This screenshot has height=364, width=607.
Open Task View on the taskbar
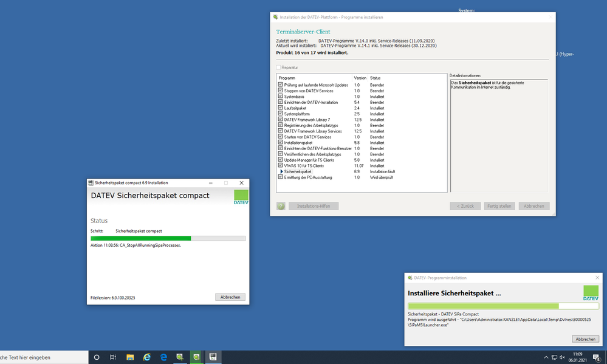point(113,357)
